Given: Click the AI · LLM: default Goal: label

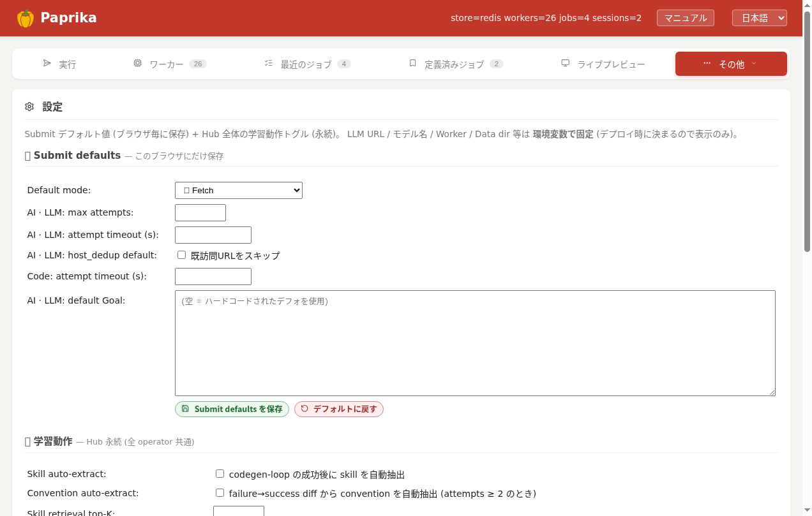Looking at the screenshot, I should (77, 300).
